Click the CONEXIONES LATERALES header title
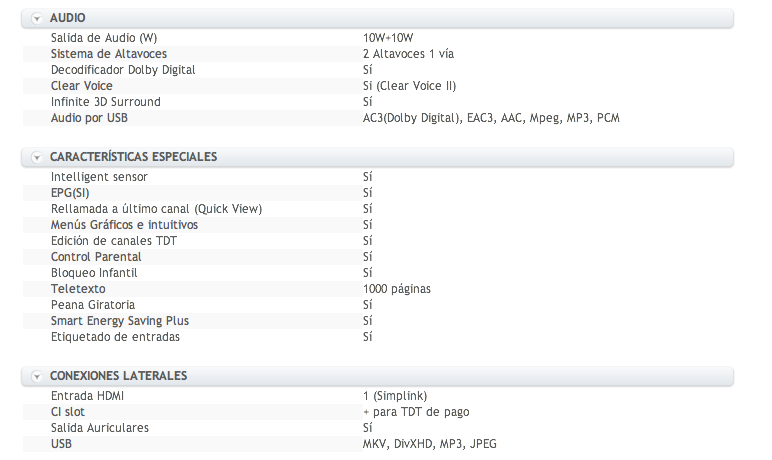This screenshot has width=772, height=460. 118,376
